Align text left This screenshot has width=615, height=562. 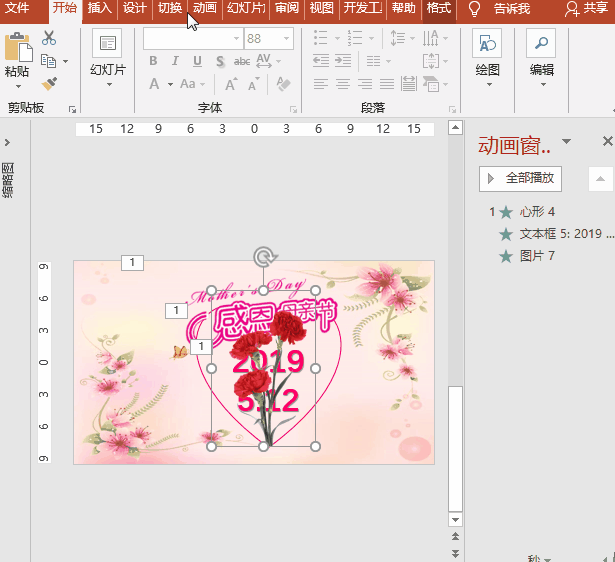[x=320, y=84]
